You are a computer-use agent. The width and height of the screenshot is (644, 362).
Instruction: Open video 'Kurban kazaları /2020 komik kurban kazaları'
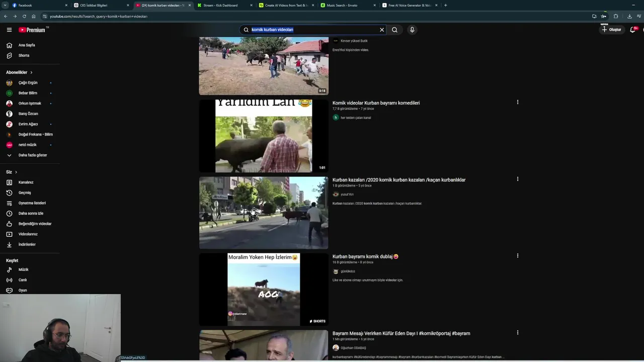(399, 180)
